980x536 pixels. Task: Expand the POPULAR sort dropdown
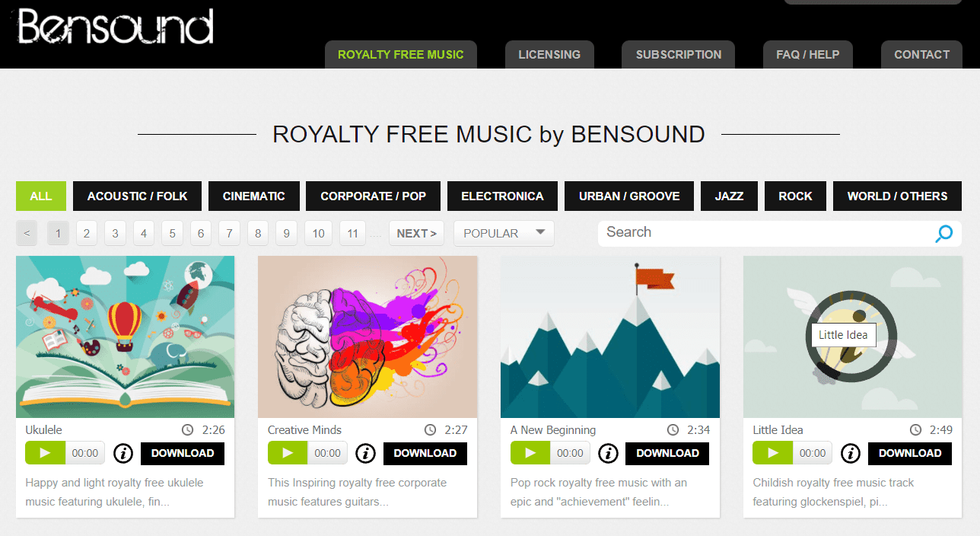point(504,234)
